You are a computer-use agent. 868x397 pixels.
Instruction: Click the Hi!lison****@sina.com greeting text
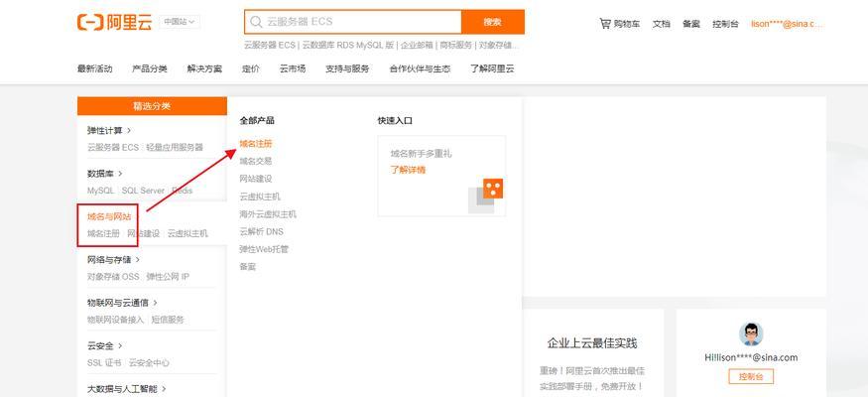[751, 357]
